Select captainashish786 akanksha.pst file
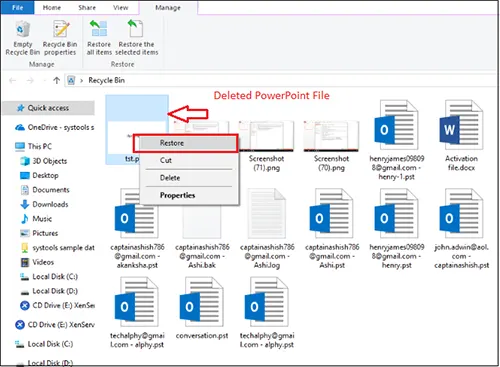Screen dimensions: 500x367 (x=137, y=229)
